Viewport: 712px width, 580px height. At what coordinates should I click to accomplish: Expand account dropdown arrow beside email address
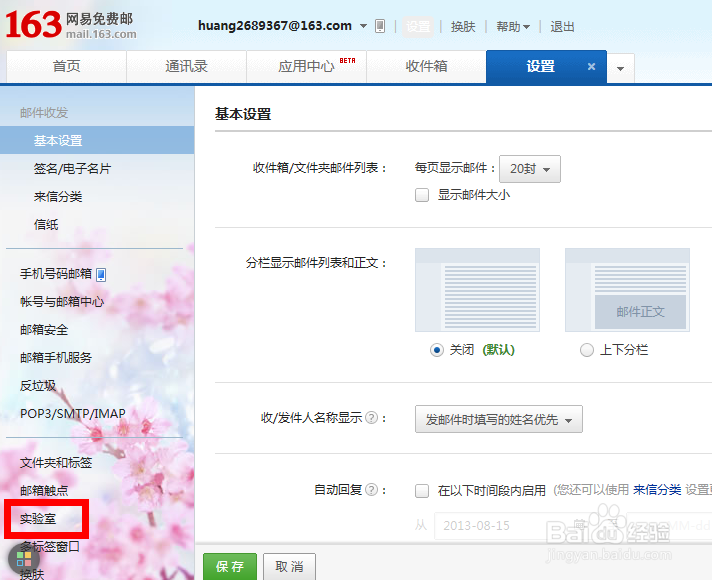pyautogui.click(x=363, y=26)
